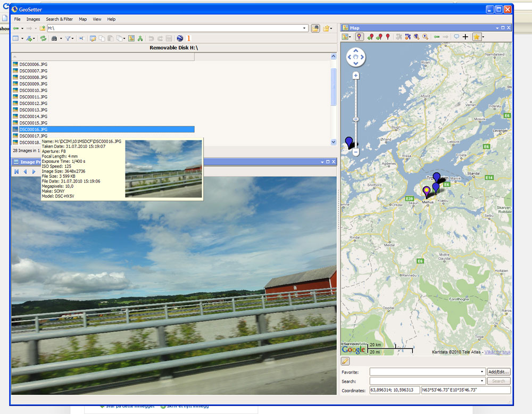This screenshot has height=414, width=532.
Task: Open the binoculars search tool
Action: [x=54, y=38]
